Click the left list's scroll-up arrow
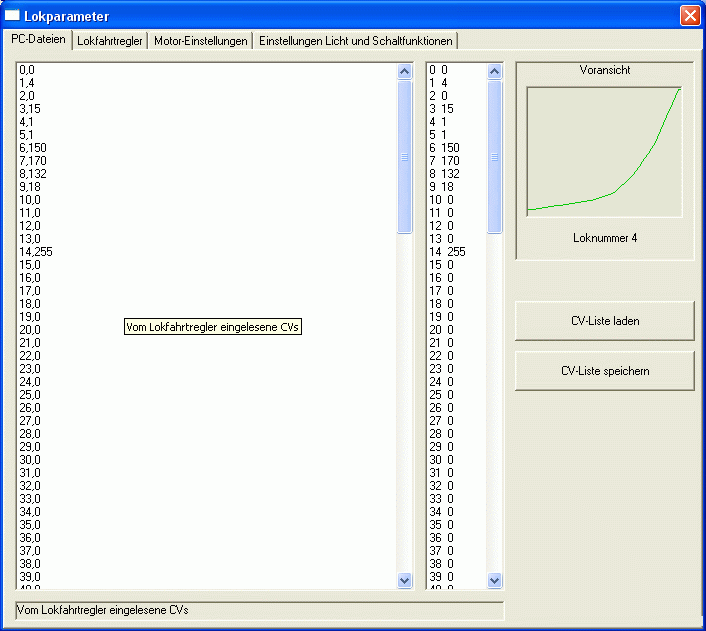The height and width of the screenshot is (631, 706). (x=405, y=72)
